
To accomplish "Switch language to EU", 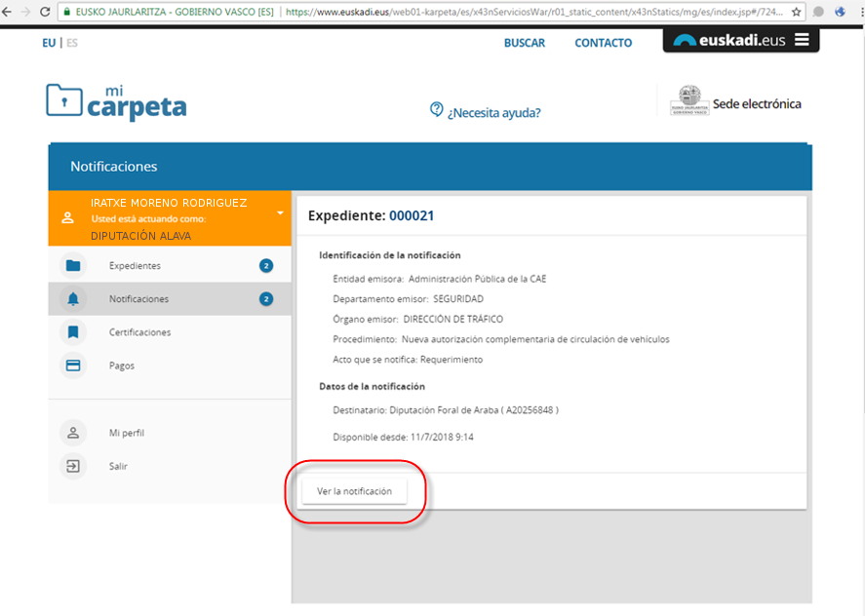I will [x=49, y=43].
